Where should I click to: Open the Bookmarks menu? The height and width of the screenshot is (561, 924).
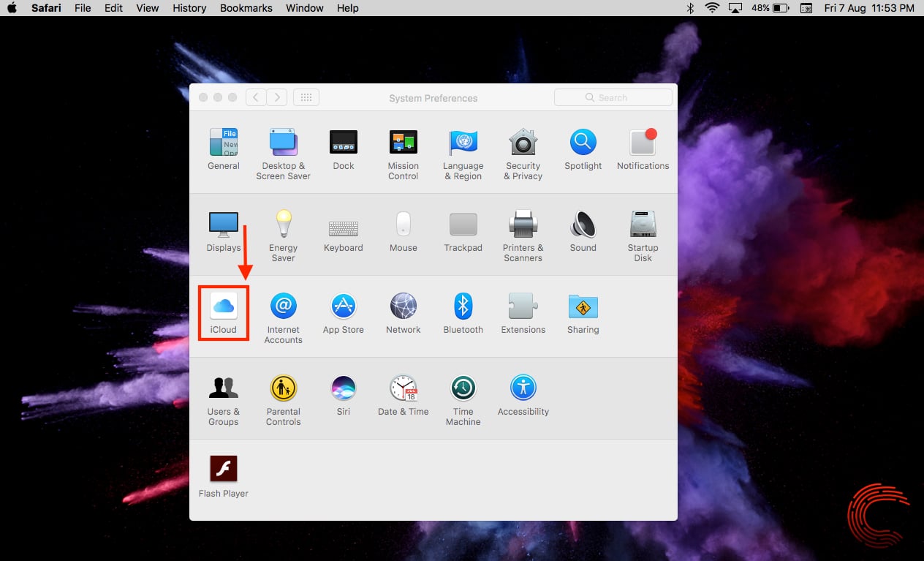click(x=246, y=8)
